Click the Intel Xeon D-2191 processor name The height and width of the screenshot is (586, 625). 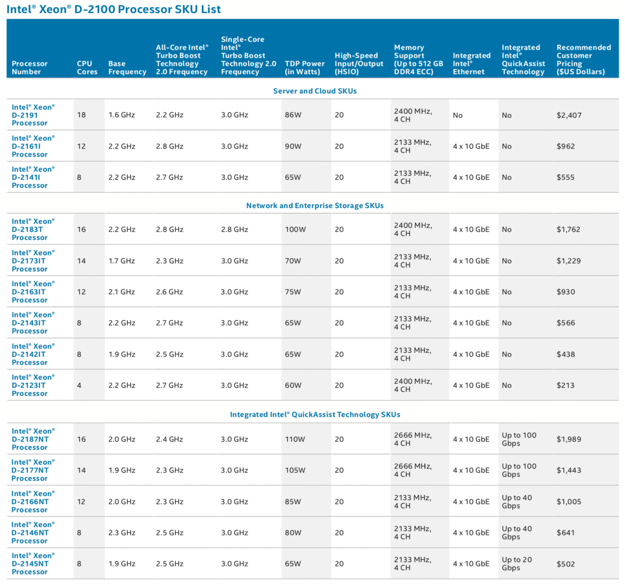[x=33, y=115]
